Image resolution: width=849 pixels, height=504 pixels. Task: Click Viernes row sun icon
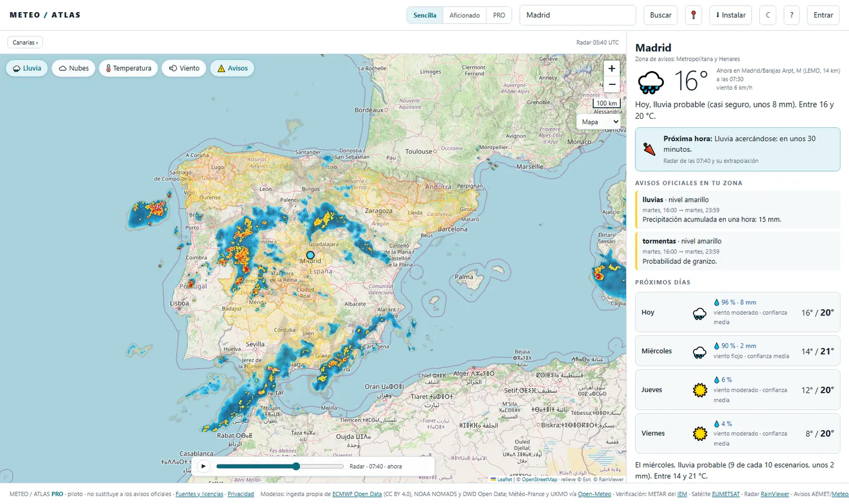coord(700,434)
